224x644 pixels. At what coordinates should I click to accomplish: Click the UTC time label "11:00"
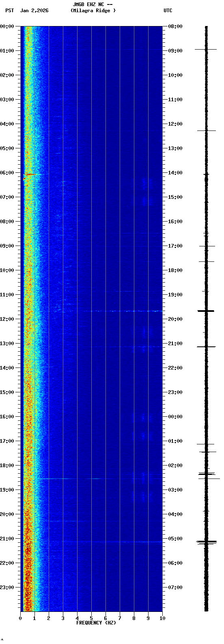(175, 100)
